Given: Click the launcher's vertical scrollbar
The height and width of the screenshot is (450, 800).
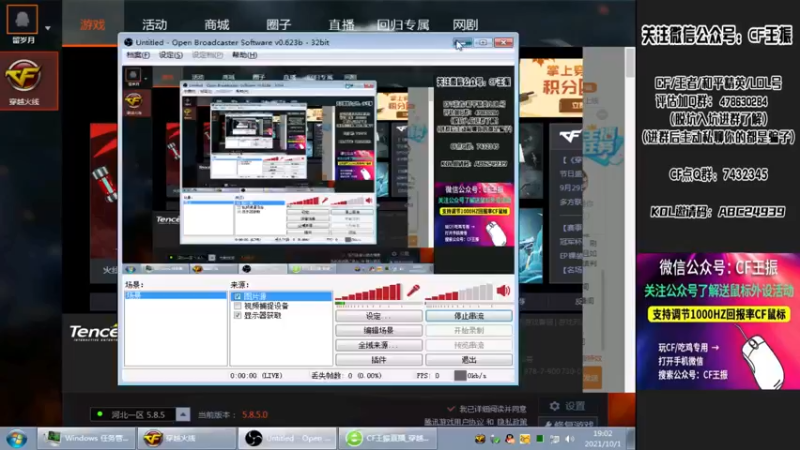Looking at the screenshot, I should [x=631, y=219].
